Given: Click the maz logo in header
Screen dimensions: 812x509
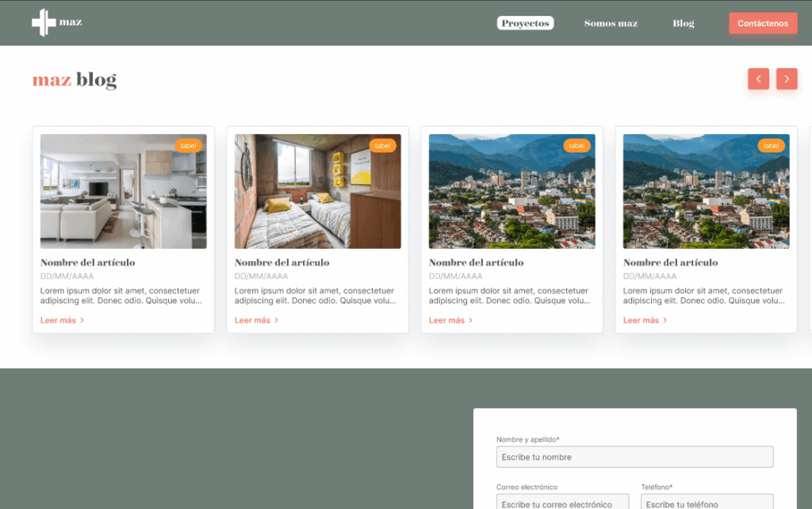Looking at the screenshot, I should coord(56,22).
